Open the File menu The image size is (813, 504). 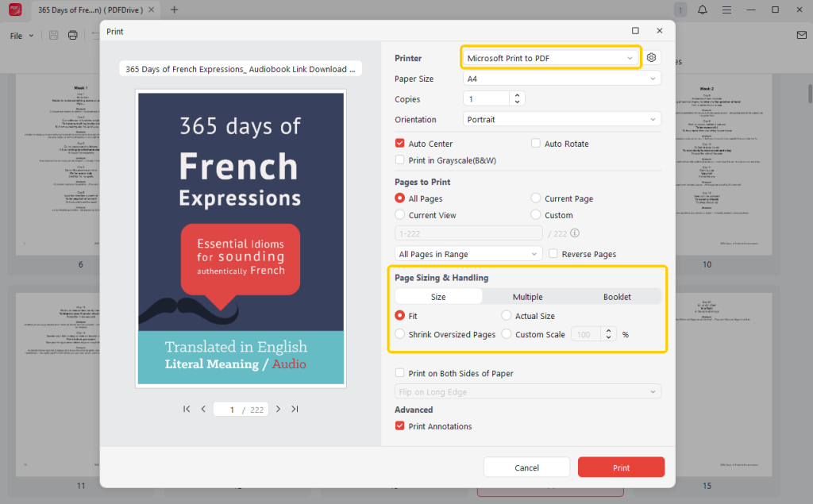point(17,35)
